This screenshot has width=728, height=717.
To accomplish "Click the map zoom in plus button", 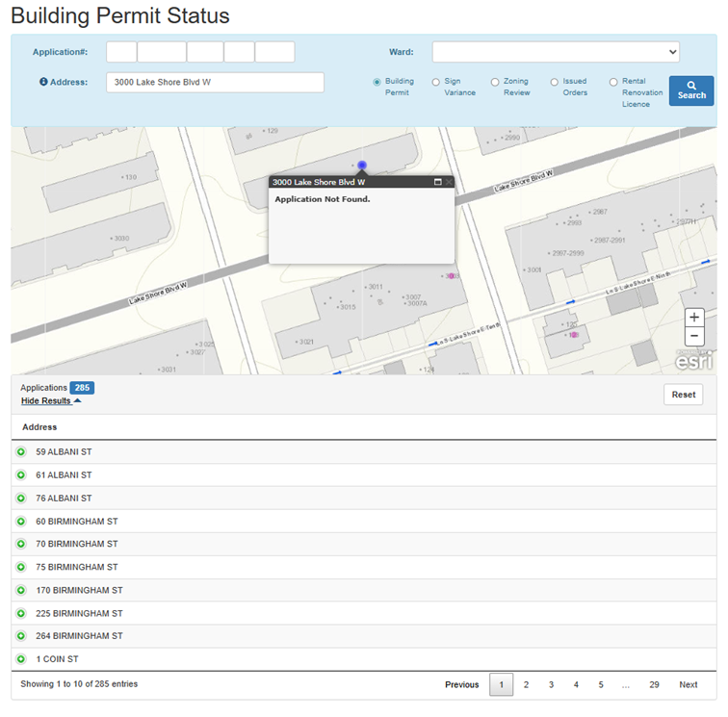I will click(x=694, y=318).
